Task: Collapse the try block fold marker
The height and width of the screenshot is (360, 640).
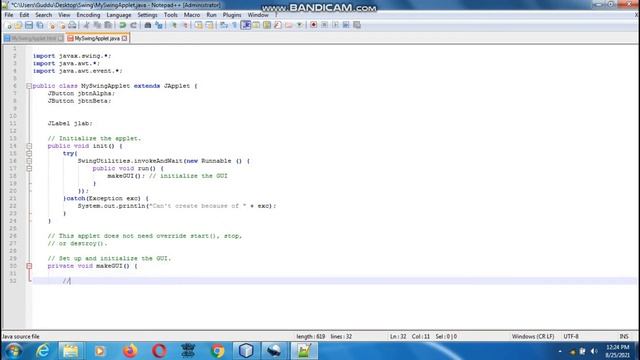Action: (29, 153)
